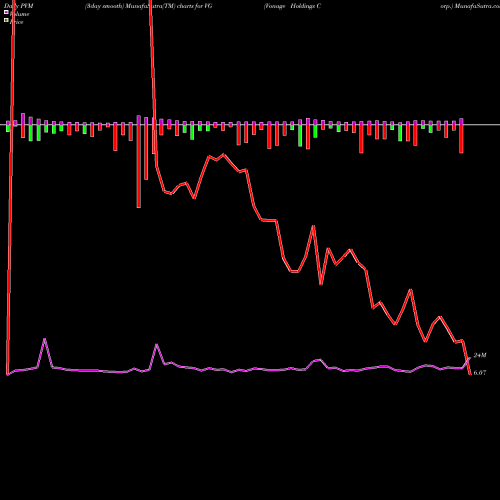Click the tallest red bar below the baseline

[x=139, y=166]
